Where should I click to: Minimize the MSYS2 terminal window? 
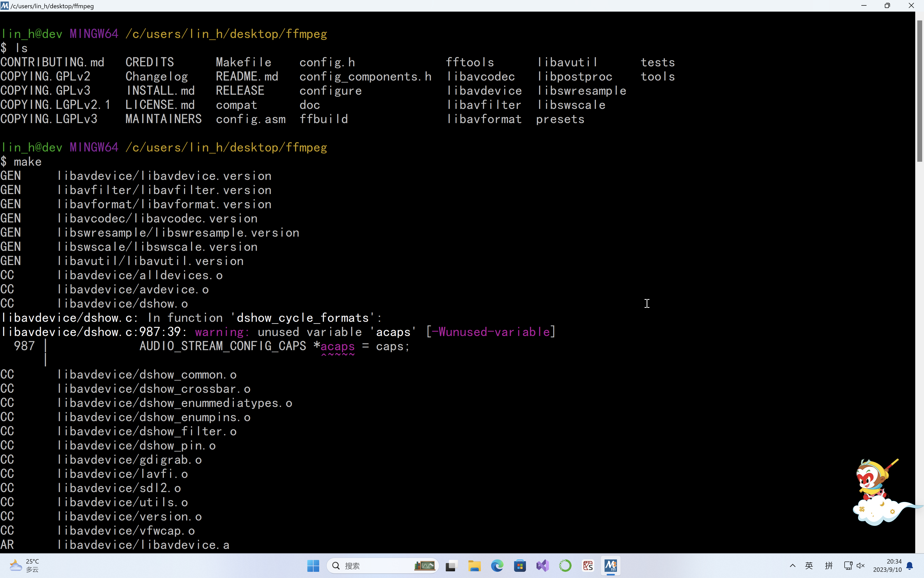tap(864, 6)
